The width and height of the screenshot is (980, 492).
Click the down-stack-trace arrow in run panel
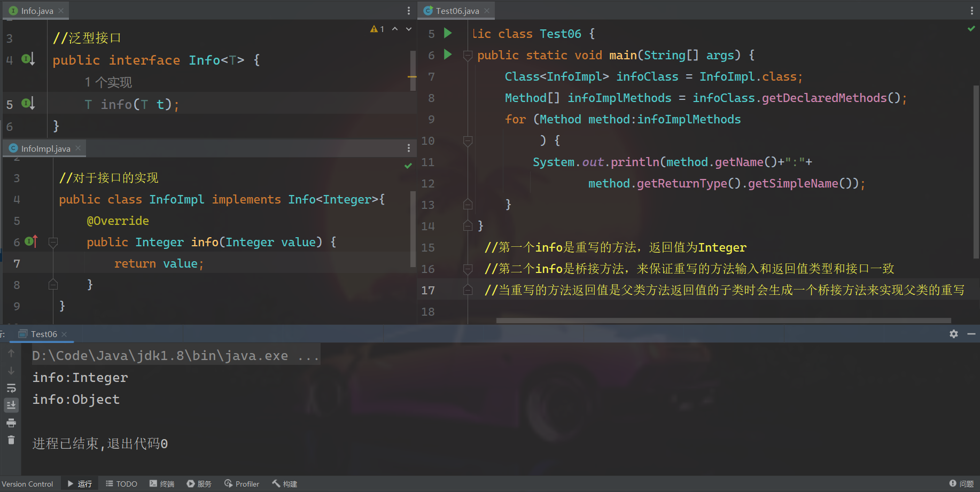click(x=11, y=371)
